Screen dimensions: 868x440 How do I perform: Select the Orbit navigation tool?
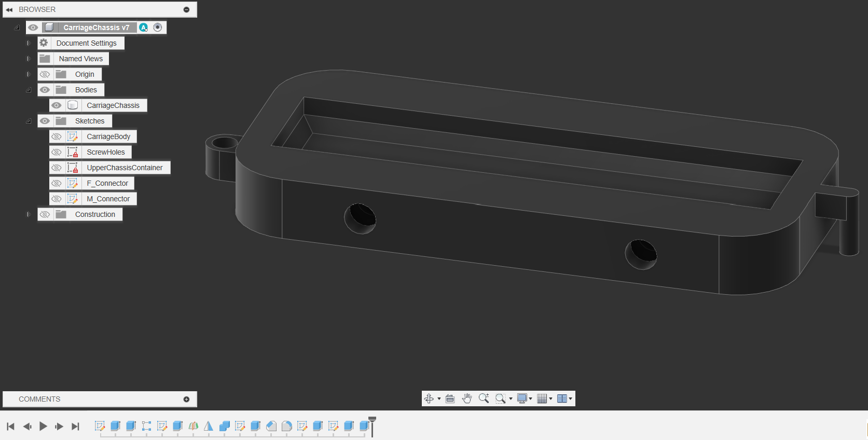pos(429,398)
